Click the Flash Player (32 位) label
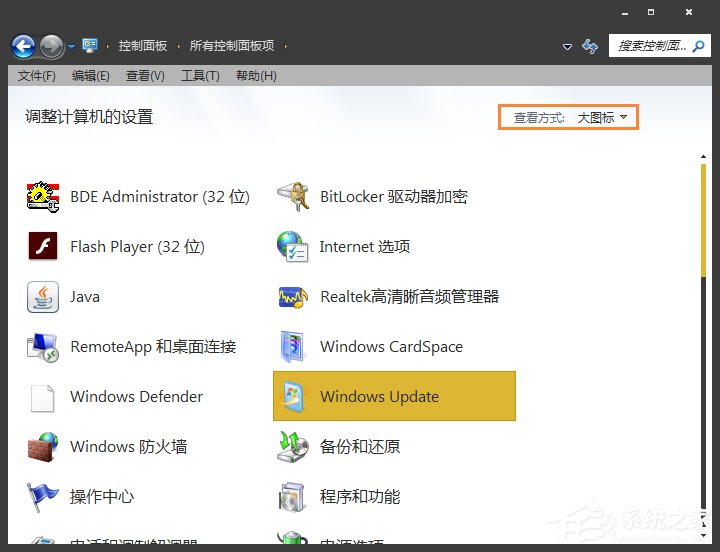 [x=137, y=247]
